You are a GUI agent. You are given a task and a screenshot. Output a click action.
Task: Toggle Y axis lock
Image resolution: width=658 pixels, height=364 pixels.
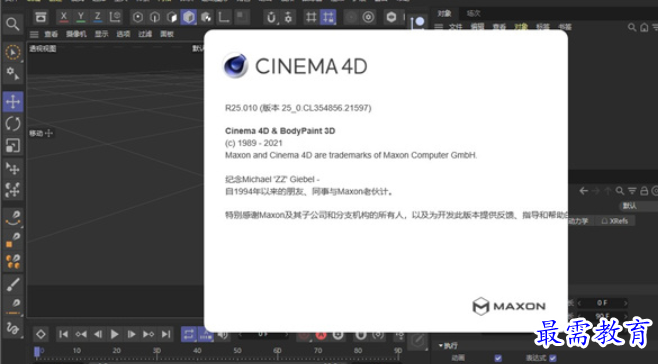(x=81, y=17)
